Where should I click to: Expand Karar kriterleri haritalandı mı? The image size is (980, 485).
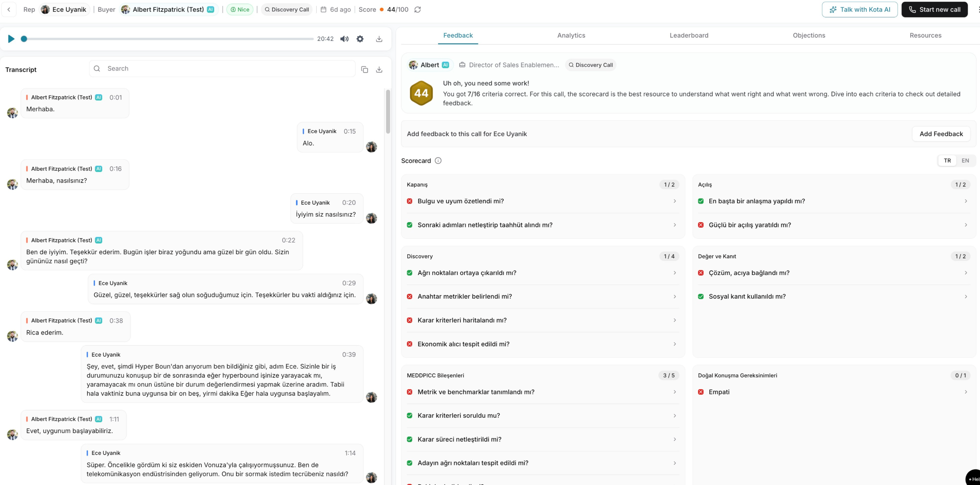(543, 320)
